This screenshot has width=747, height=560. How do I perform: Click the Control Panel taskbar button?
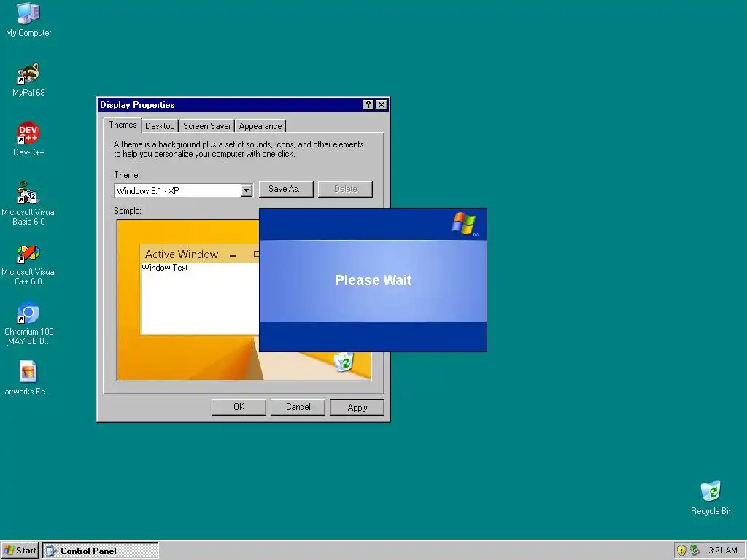coord(101,551)
